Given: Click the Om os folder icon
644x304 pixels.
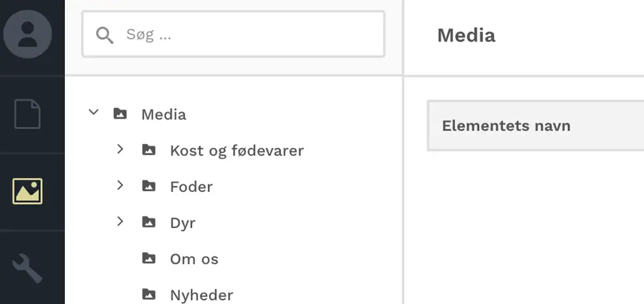Looking at the screenshot, I should (x=149, y=259).
